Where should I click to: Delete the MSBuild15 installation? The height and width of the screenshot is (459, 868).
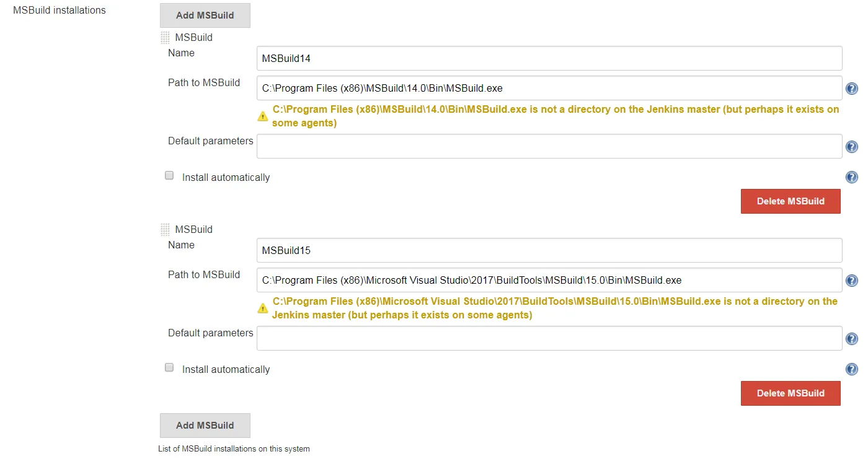(790, 393)
